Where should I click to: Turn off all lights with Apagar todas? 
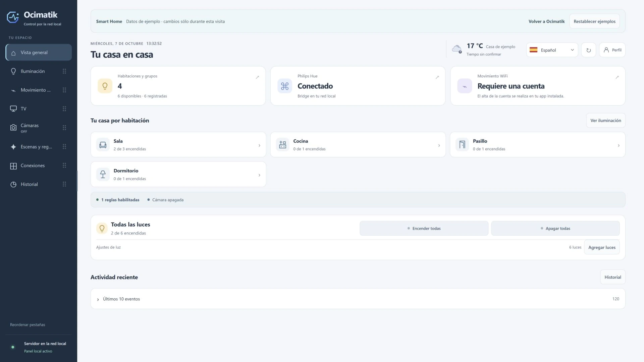(555, 228)
